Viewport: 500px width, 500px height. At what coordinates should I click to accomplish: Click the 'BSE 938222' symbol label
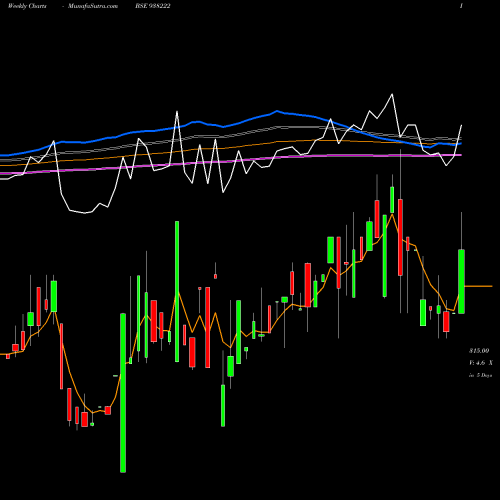(153, 6)
